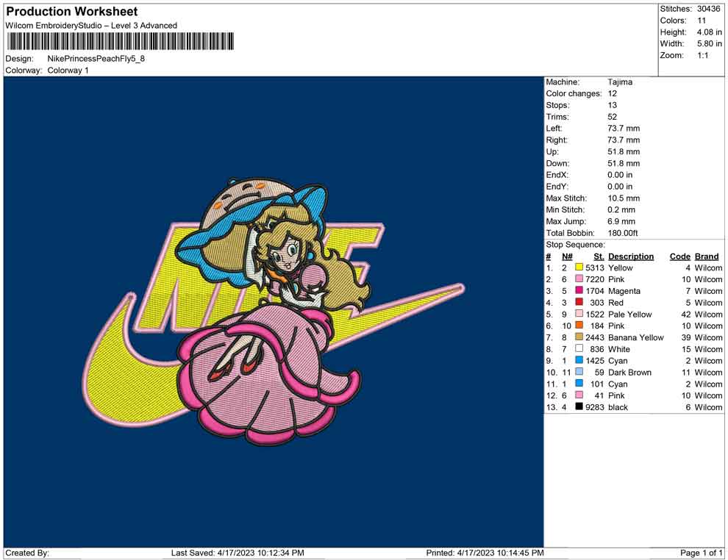728x560 pixels.
Task: Click the Dark Brown description text
Action: coord(629,372)
